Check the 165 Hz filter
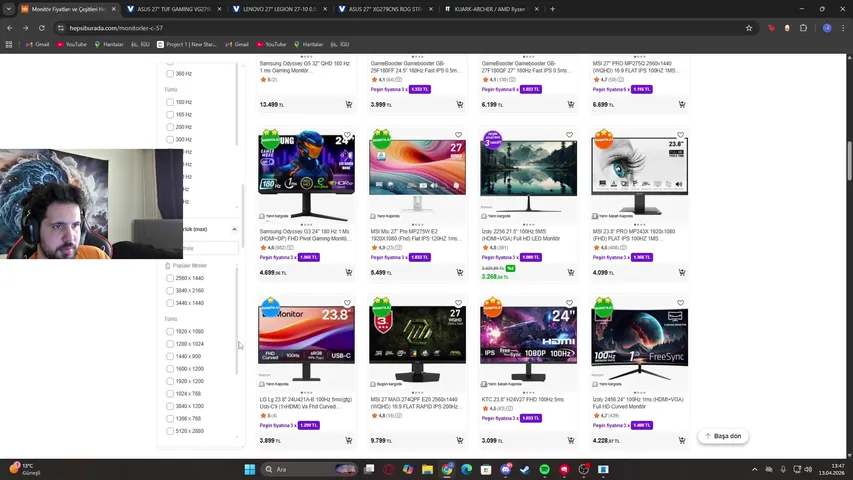 click(170, 114)
